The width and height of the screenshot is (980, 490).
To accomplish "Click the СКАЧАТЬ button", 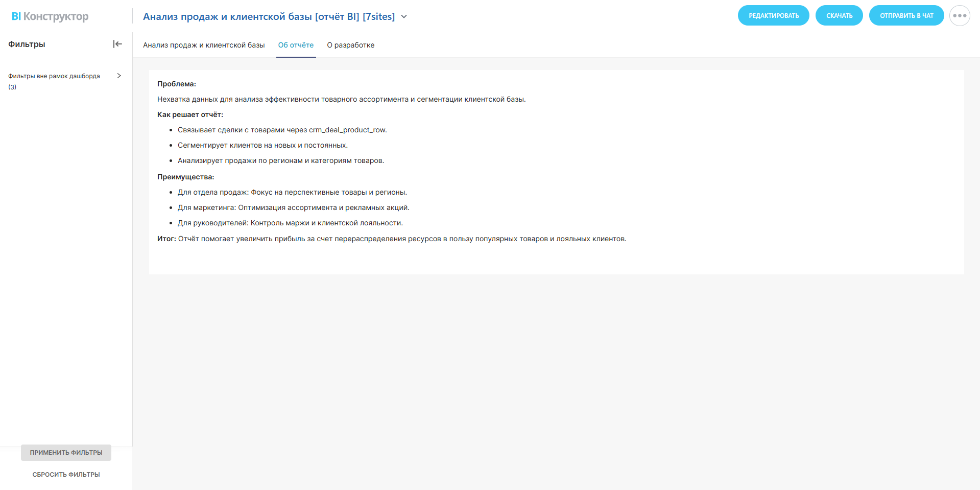I will 839,16.
